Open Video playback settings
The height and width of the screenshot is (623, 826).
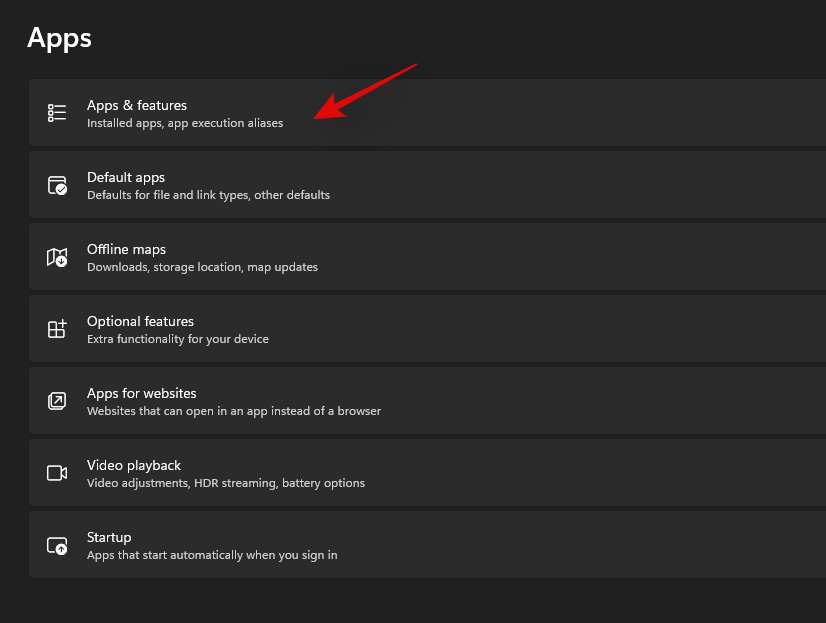coord(427,473)
